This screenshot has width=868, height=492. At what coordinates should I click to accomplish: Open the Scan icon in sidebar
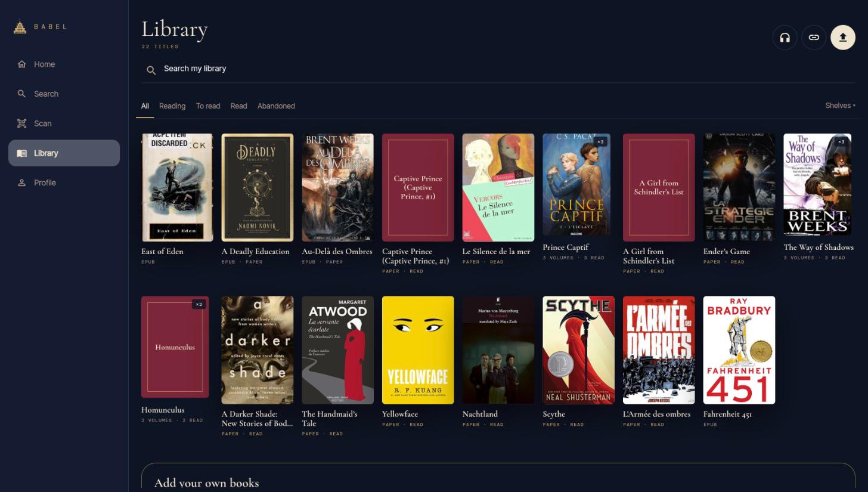[22, 123]
